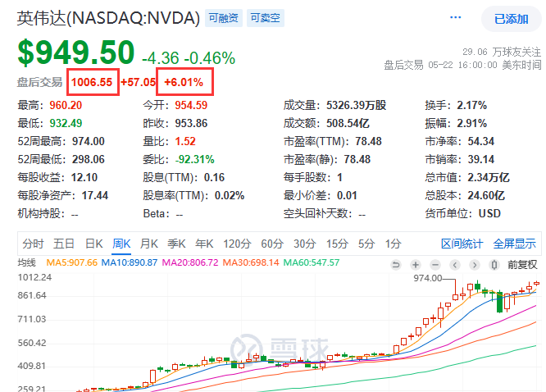
Task: Click the MA20:806.72 indicator label
Action: (x=190, y=262)
